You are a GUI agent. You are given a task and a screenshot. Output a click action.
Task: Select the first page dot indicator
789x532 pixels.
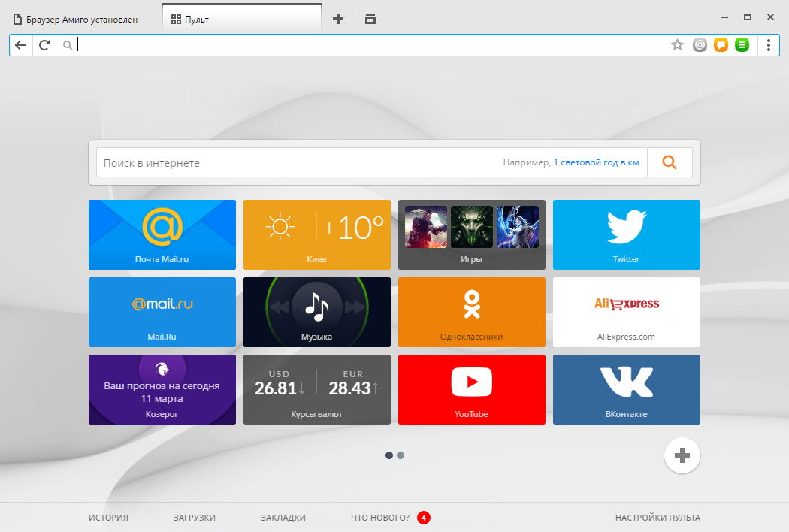[389, 455]
